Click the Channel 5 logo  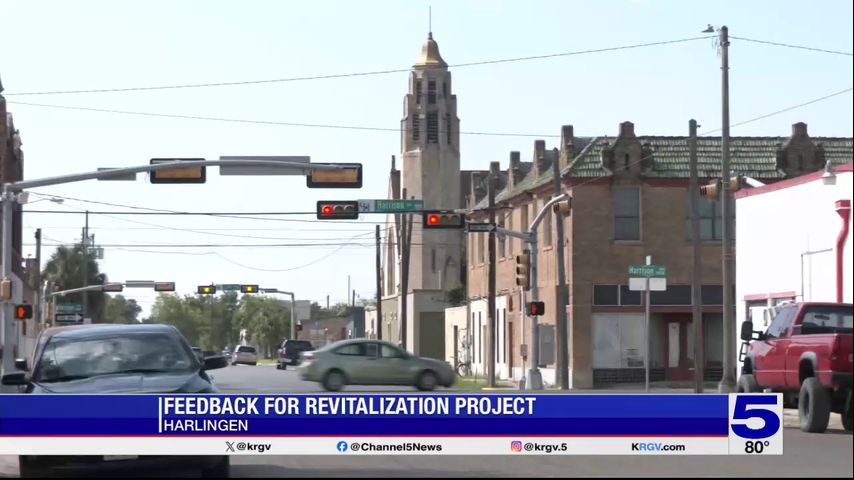[x=754, y=416]
